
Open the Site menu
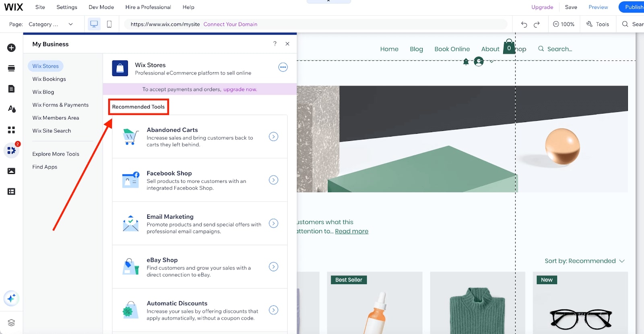40,7
